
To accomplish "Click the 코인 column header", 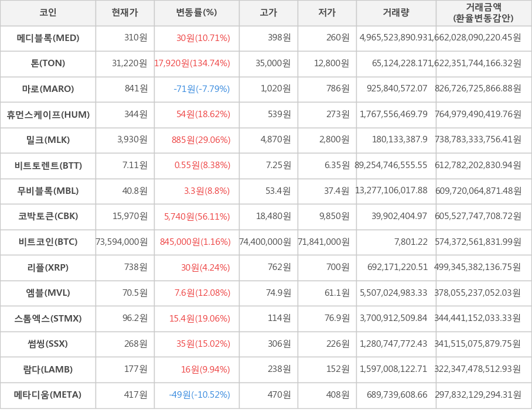I will 47,13.
